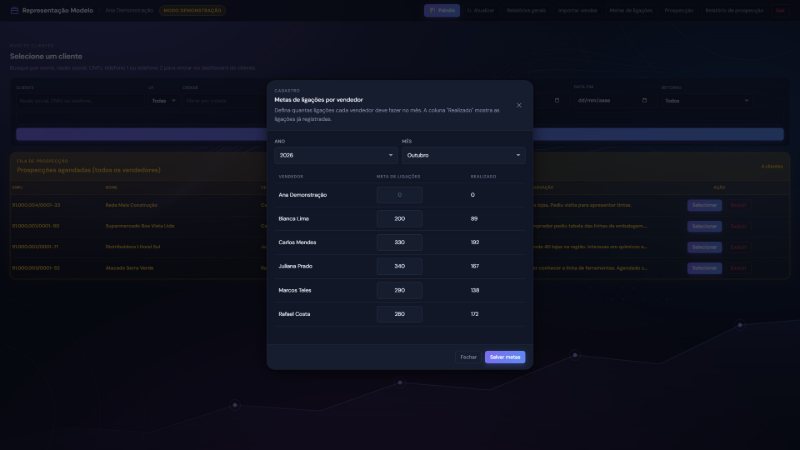Click the call goal field for Rafael Costa
The height and width of the screenshot is (450, 800).
(x=399, y=314)
